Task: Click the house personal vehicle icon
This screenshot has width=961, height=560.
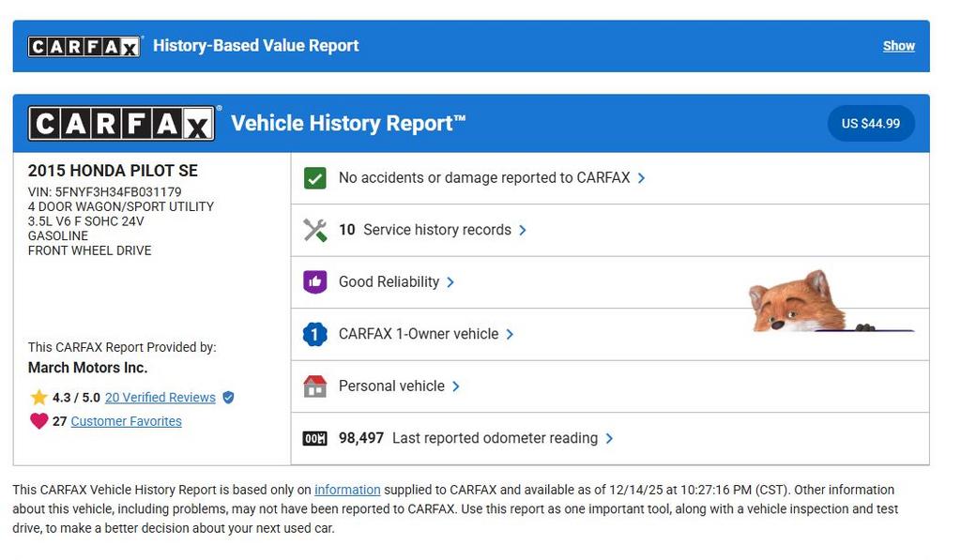Action: pyautogui.click(x=315, y=386)
